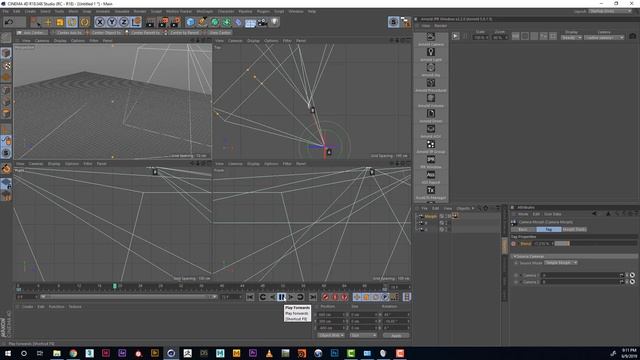Switch to the Morph Track tab
Viewport: 640px width, 360px height.
point(574,229)
